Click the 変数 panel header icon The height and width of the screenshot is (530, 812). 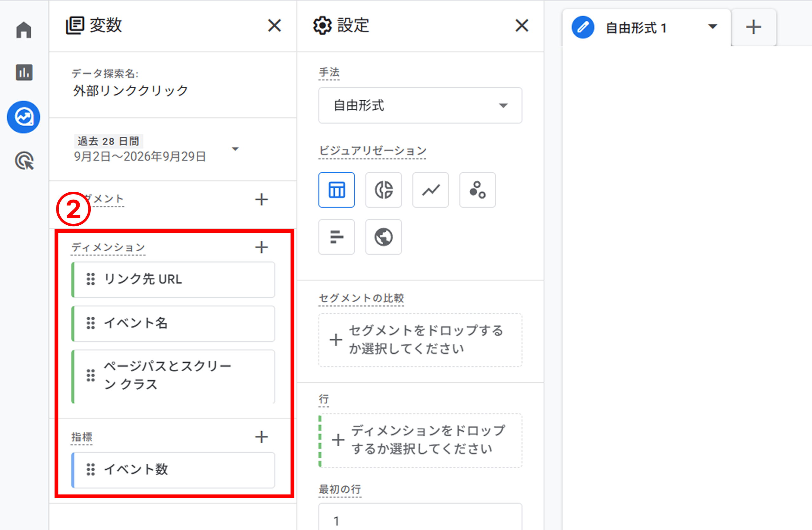(75, 26)
